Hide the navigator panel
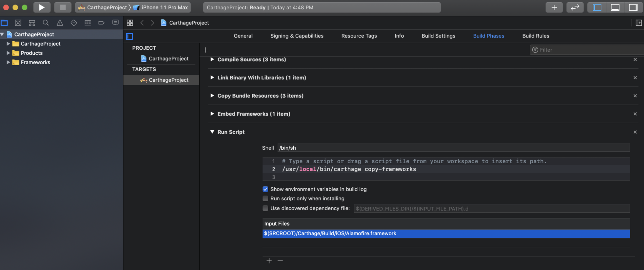 [597, 7]
